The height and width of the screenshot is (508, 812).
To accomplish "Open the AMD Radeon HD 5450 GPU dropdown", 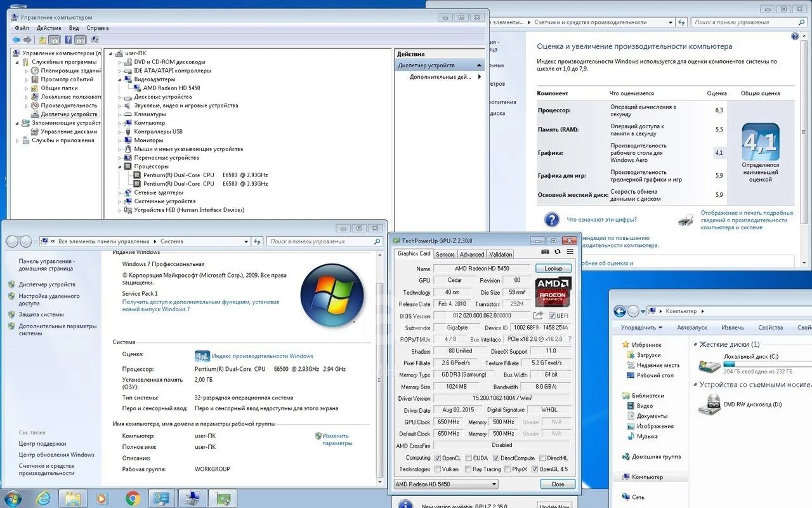I will coord(445,484).
